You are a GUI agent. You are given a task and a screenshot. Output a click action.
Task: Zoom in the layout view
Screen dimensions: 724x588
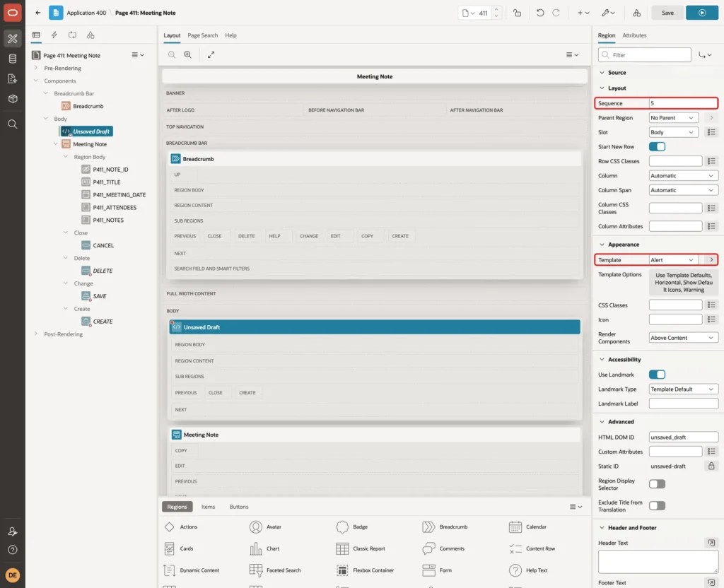pos(188,54)
